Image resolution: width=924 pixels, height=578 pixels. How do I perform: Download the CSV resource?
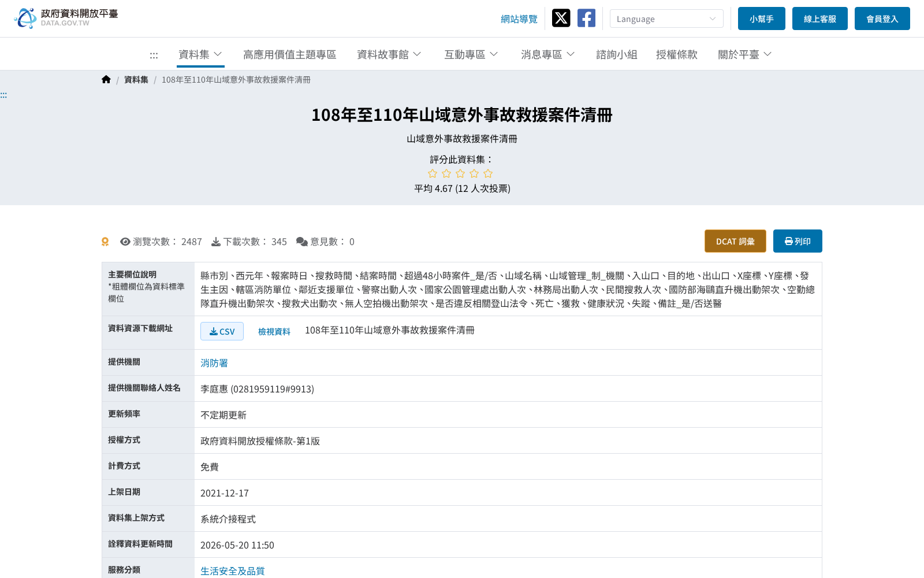click(222, 331)
